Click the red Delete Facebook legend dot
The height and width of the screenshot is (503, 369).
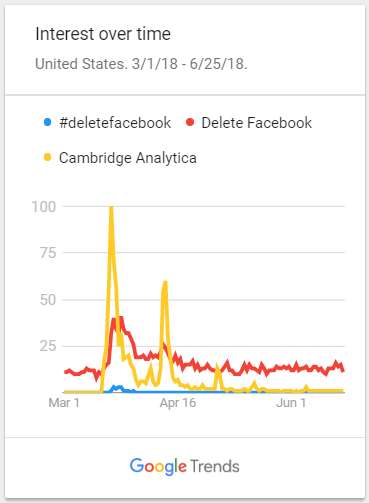pyautogui.click(x=190, y=122)
